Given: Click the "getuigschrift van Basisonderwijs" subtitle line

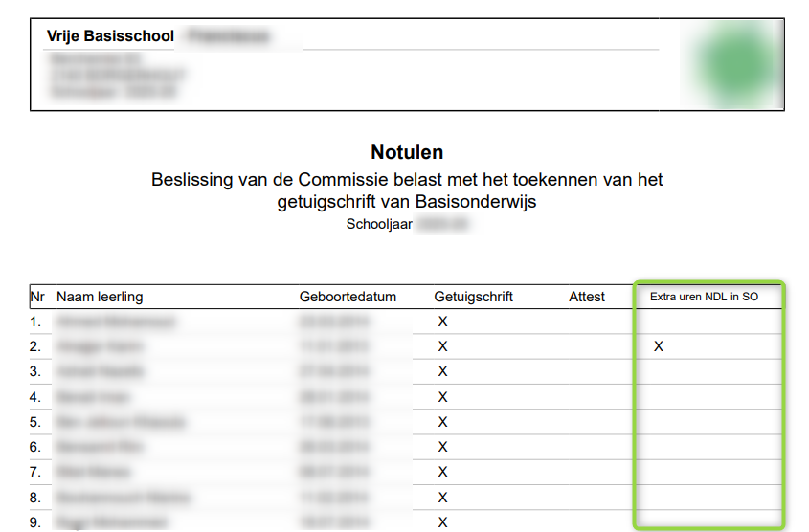Looking at the screenshot, I should [x=407, y=201].
